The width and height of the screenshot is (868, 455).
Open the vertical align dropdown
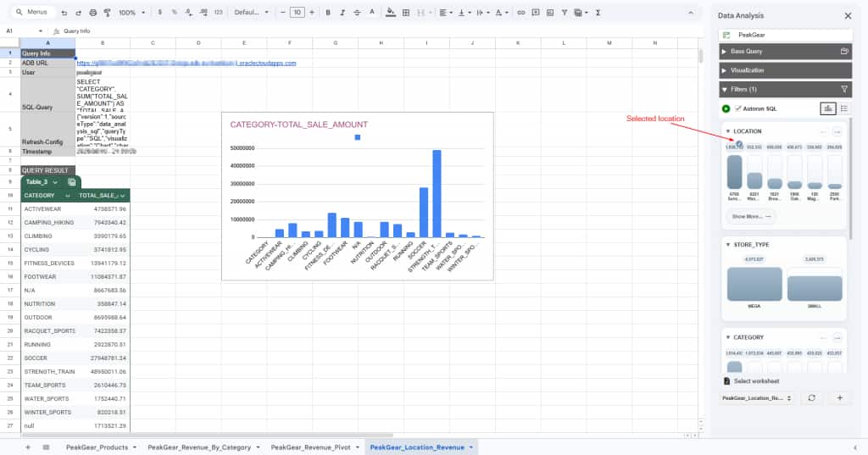pos(464,12)
